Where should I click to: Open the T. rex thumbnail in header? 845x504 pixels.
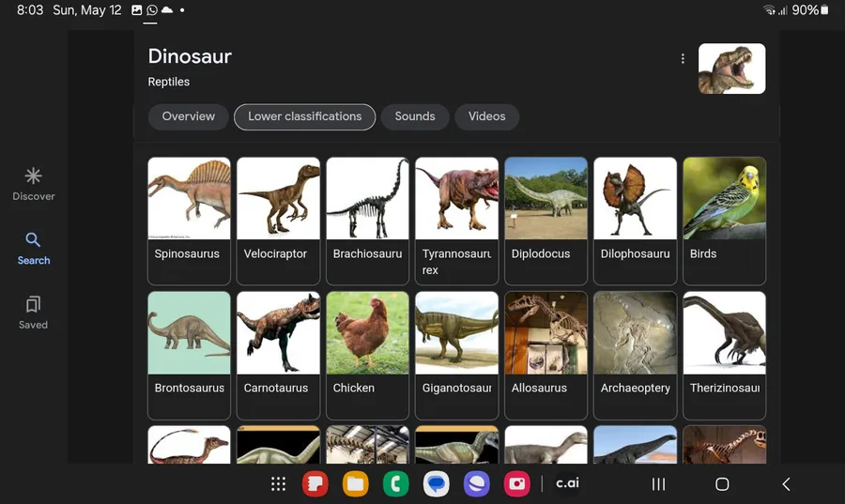click(731, 69)
